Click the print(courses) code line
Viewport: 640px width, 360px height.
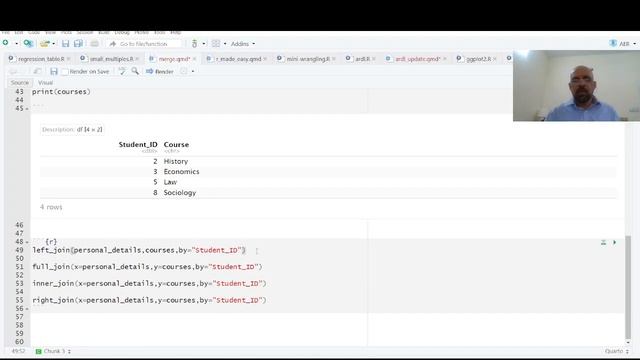click(x=61, y=92)
